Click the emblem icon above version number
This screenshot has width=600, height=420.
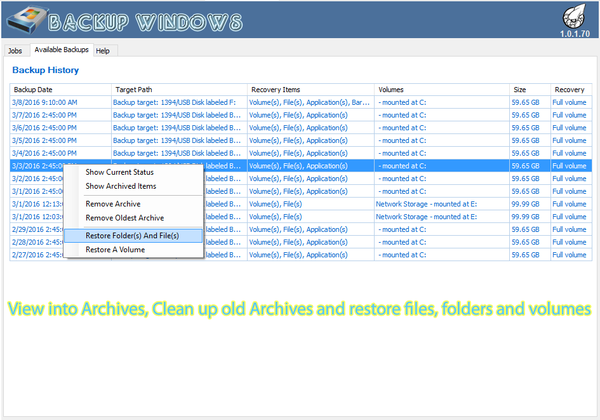(573, 17)
